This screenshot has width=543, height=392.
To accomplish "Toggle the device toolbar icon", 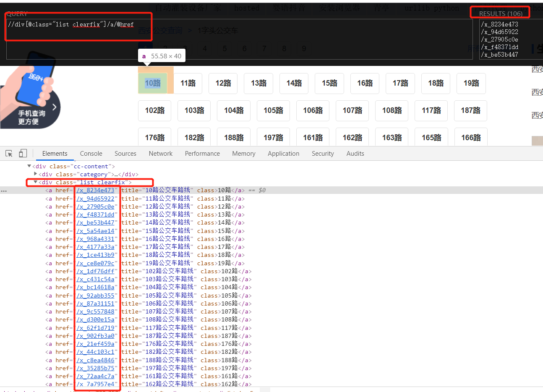I will point(23,153).
